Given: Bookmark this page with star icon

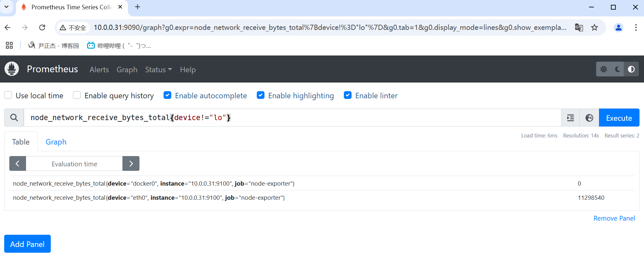Looking at the screenshot, I should click(x=595, y=28).
